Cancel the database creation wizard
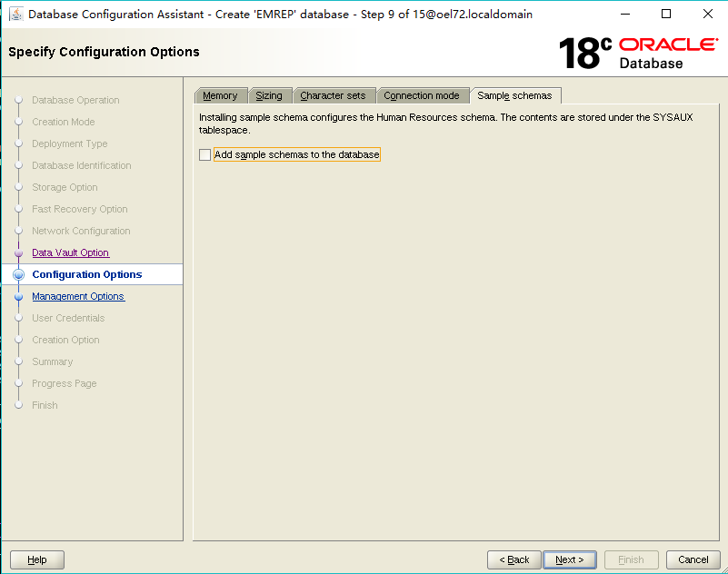 click(x=693, y=559)
